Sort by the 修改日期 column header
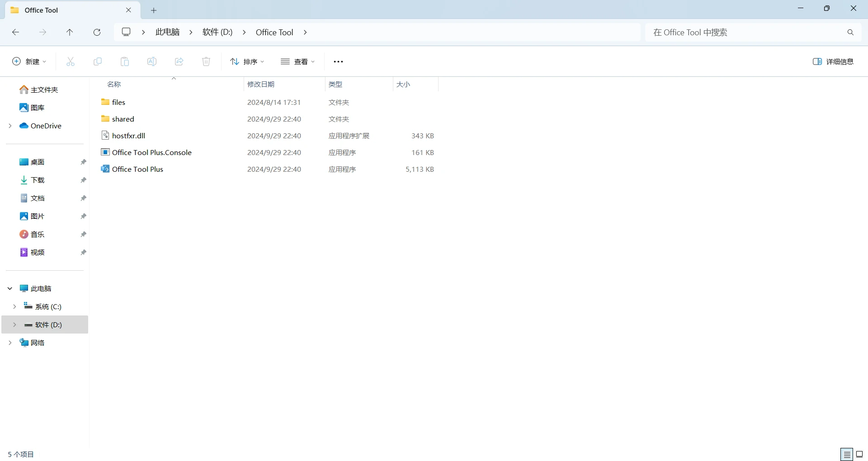 pyautogui.click(x=261, y=84)
